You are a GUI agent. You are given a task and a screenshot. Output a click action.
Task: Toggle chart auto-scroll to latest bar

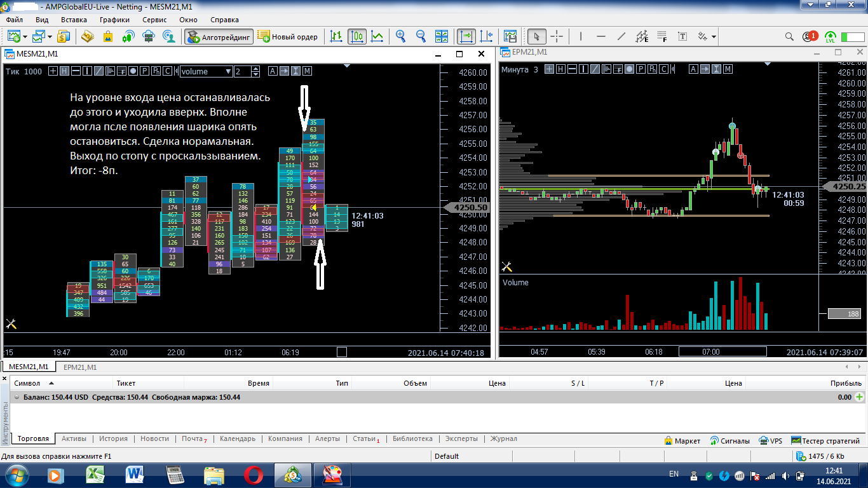pos(466,37)
